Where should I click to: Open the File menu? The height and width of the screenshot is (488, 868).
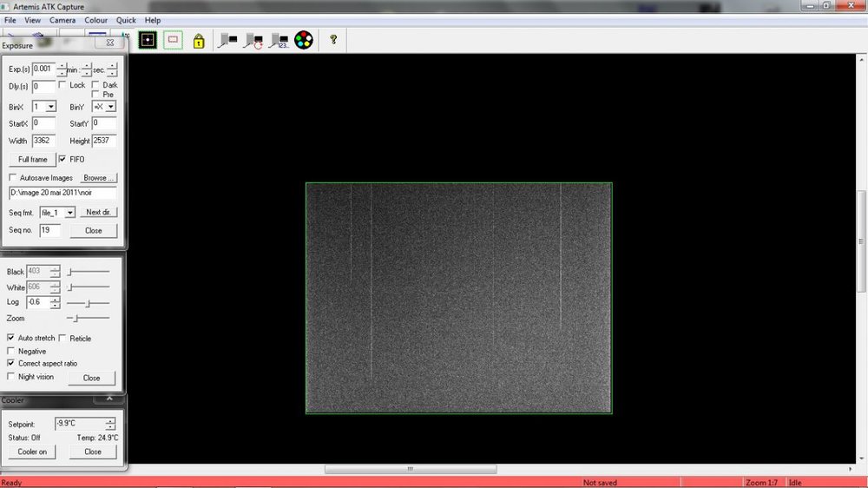point(10,20)
